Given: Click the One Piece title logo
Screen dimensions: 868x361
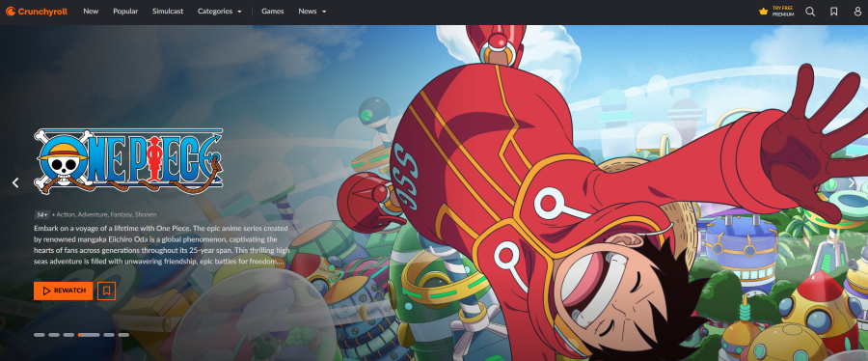Looking at the screenshot, I should 128,161.
